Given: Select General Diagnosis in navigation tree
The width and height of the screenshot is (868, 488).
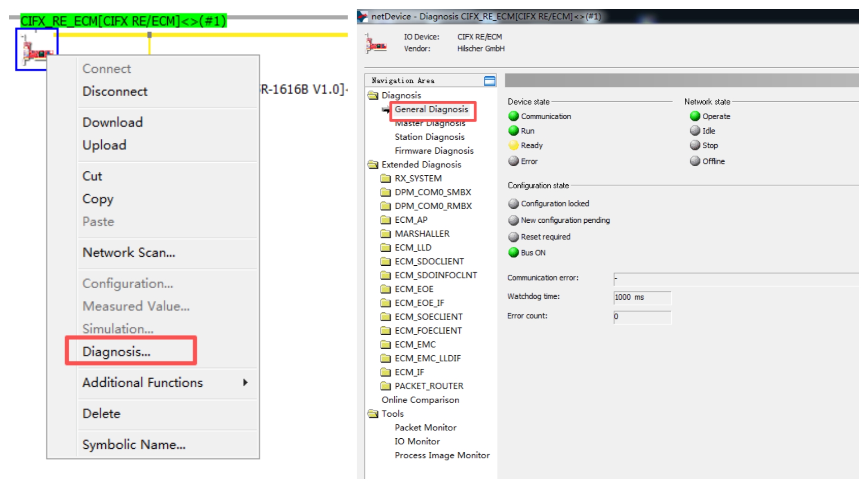Looking at the screenshot, I should 431,109.
